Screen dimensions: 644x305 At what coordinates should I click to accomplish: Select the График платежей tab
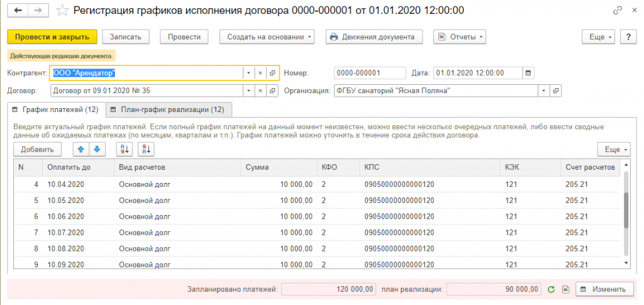coord(56,109)
